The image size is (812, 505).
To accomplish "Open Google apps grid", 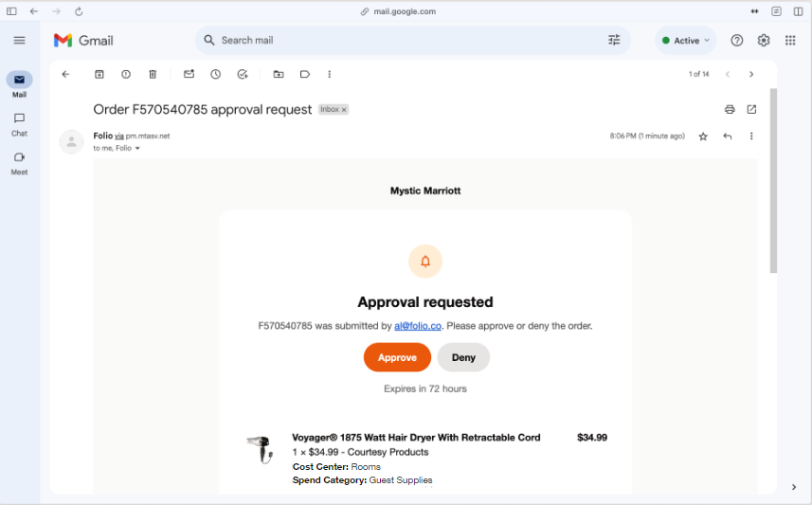I will [790, 41].
